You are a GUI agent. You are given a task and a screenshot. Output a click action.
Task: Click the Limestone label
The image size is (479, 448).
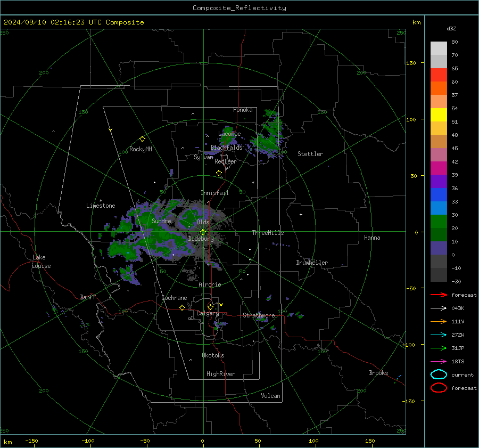tap(101, 206)
